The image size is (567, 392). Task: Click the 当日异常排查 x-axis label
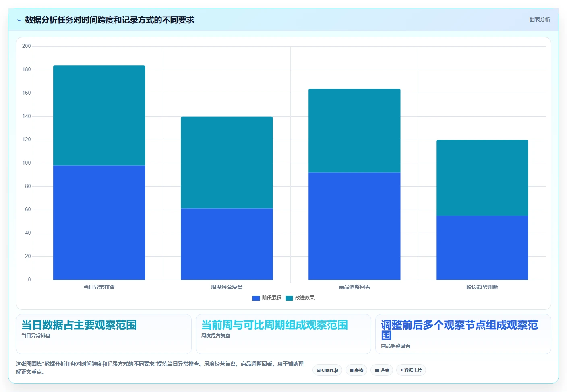99,287
